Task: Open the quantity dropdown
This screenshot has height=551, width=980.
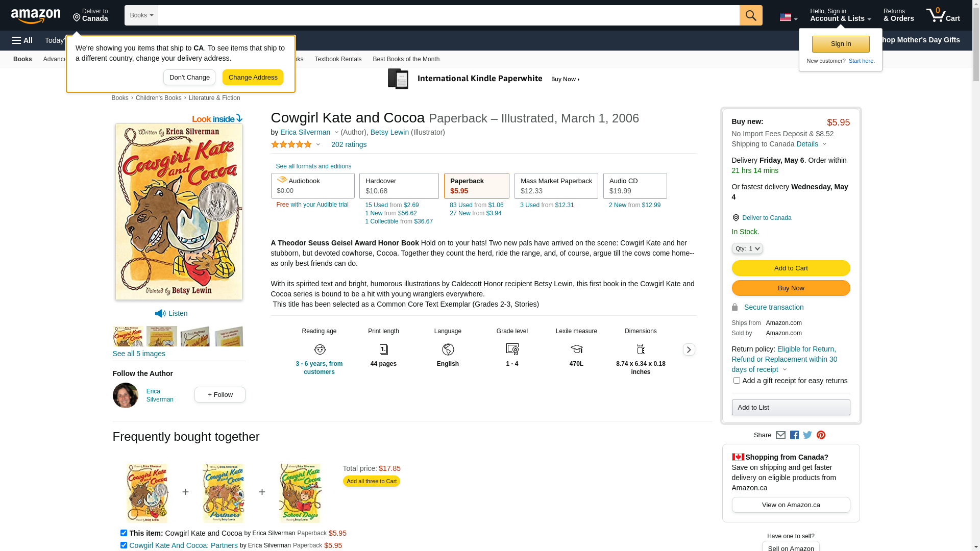Action: tap(747, 248)
